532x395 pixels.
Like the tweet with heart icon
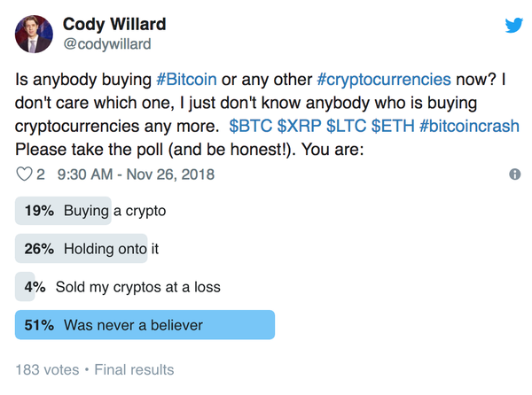click(25, 174)
